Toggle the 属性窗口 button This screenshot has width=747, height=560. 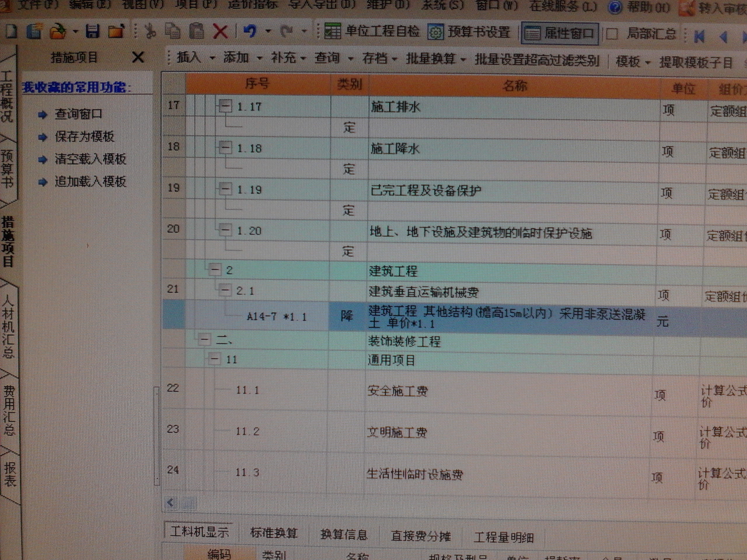560,34
